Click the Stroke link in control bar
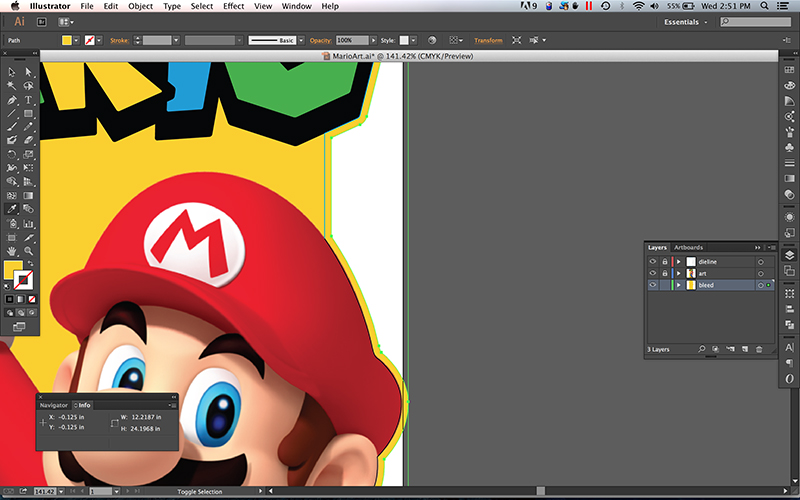 [x=119, y=40]
